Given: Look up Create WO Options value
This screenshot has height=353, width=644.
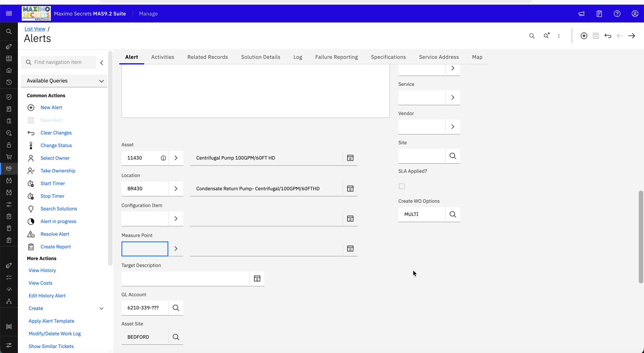Looking at the screenshot, I should point(452,214).
